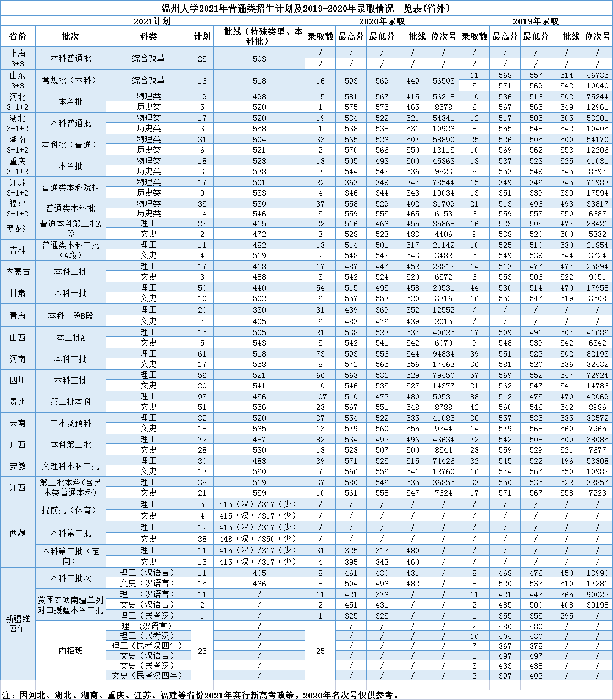Click the 科类 column header
Screen dimensions: 613x700
[x=148, y=36]
